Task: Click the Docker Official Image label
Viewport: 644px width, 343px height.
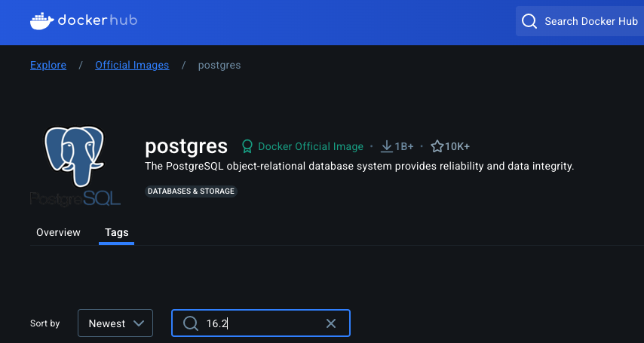Action: point(311,147)
